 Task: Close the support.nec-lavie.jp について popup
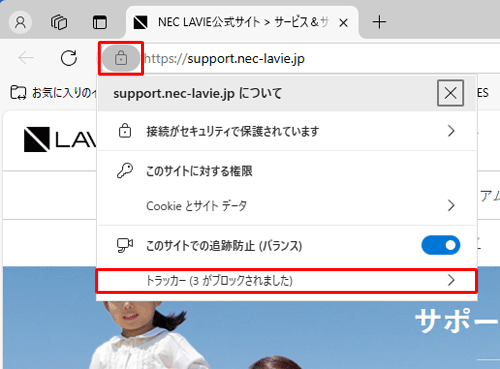[x=450, y=93]
